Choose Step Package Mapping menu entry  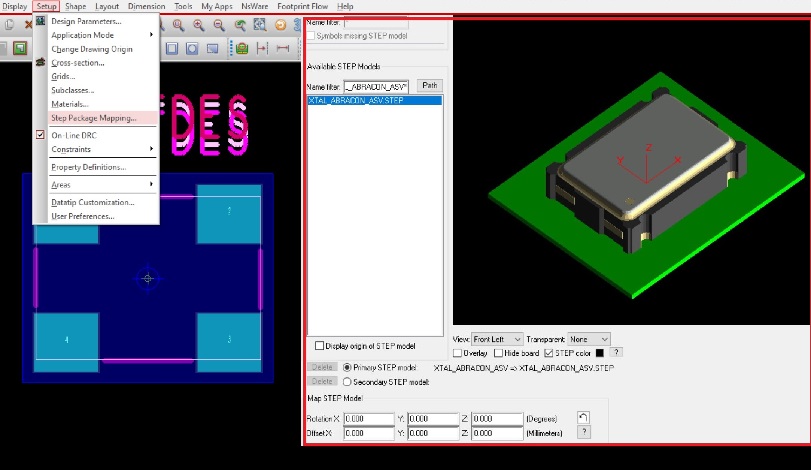click(93, 117)
